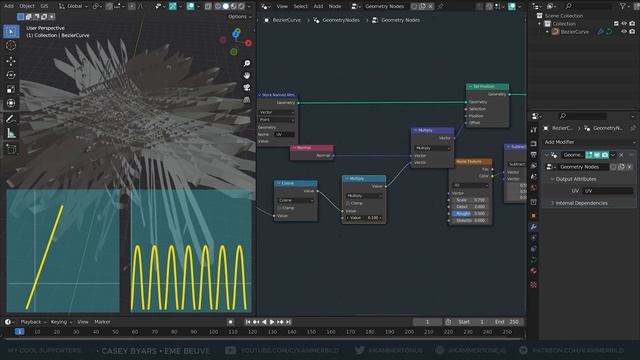Click the X-ray toggle in viewport header
The width and height of the screenshot is (640, 360).
tap(208, 6)
